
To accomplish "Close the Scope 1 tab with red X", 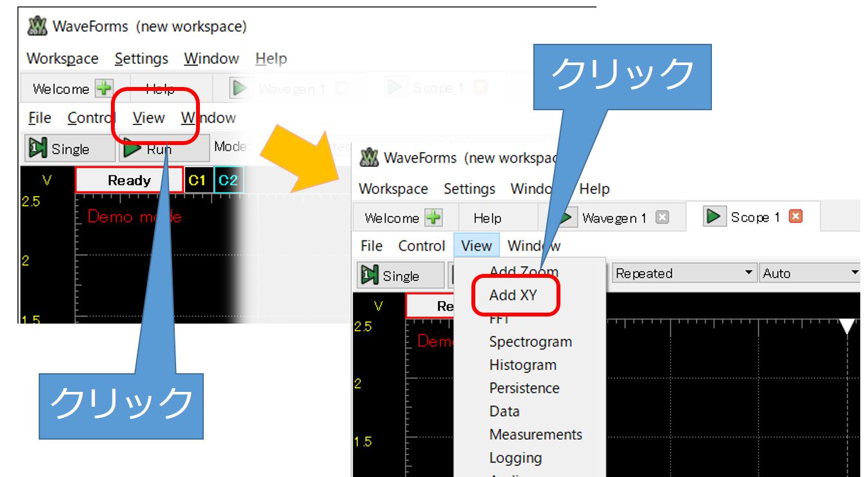I will 796,217.
